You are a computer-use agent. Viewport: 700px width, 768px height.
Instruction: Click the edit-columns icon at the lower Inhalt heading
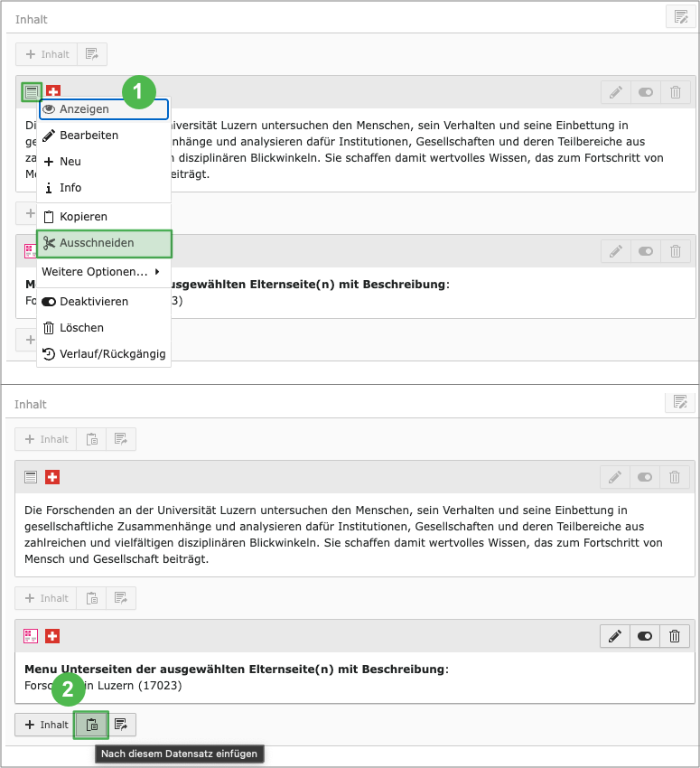tap(680, 402)
